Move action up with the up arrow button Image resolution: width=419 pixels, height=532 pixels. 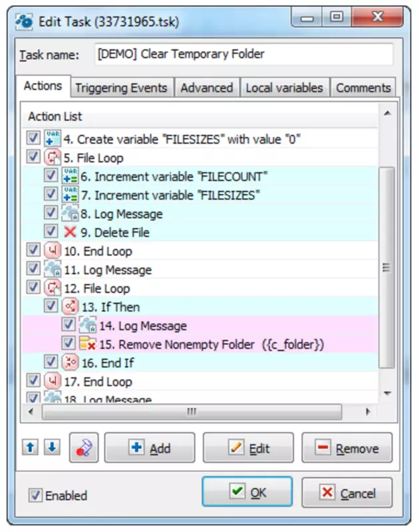point(30,448)
